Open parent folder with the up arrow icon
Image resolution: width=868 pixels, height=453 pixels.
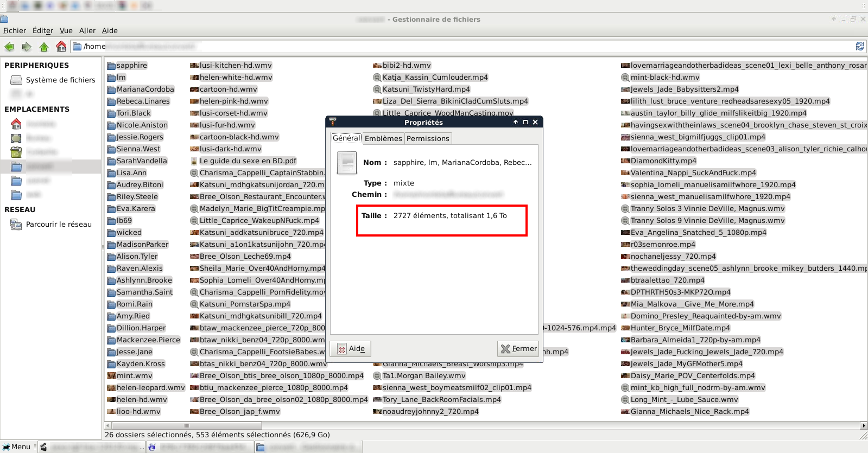pos(44,47)
